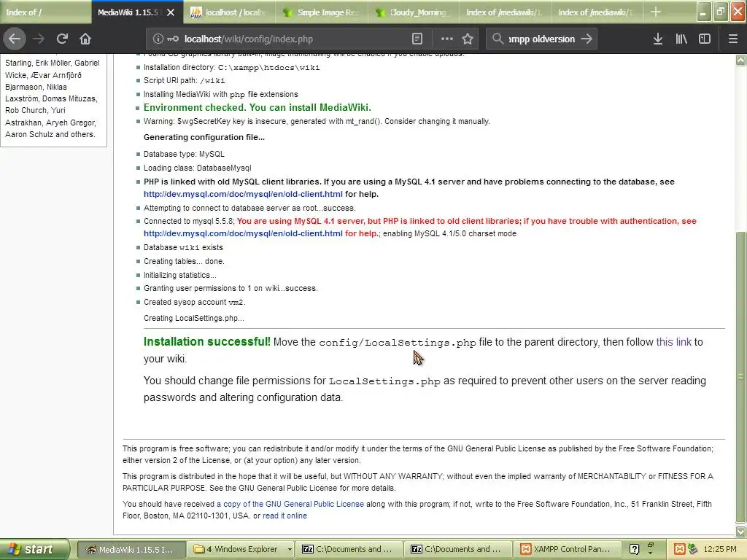Viewport: 747px width, 560px height.
Task: Open the downloads panel
Action: click(x=658, y=39)
